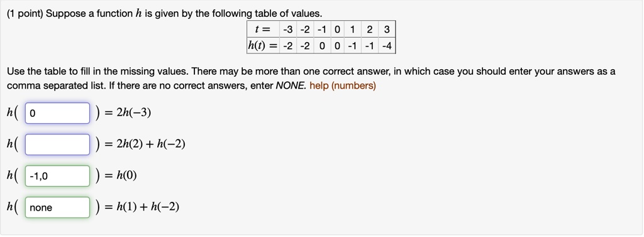Click the h(t) value beneath t = 1

(353, 46)
